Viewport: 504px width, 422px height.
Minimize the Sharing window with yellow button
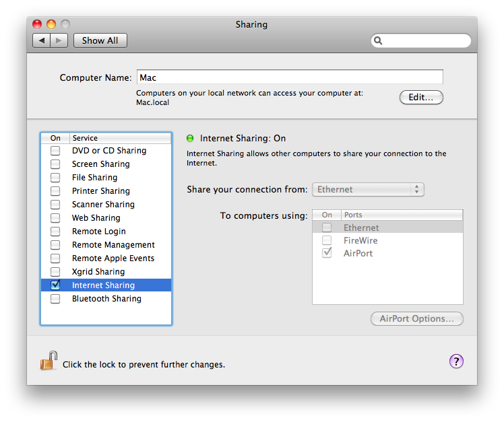[51, 24]
